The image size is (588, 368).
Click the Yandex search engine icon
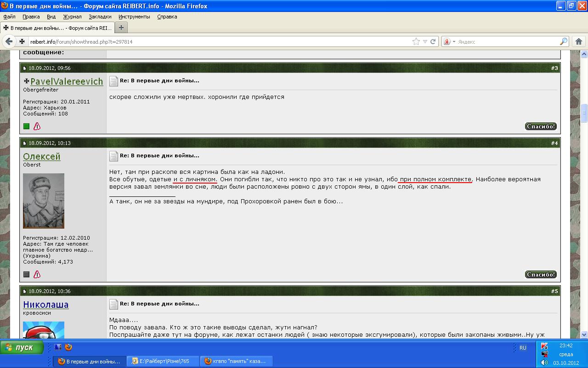(x=447, y=41)
